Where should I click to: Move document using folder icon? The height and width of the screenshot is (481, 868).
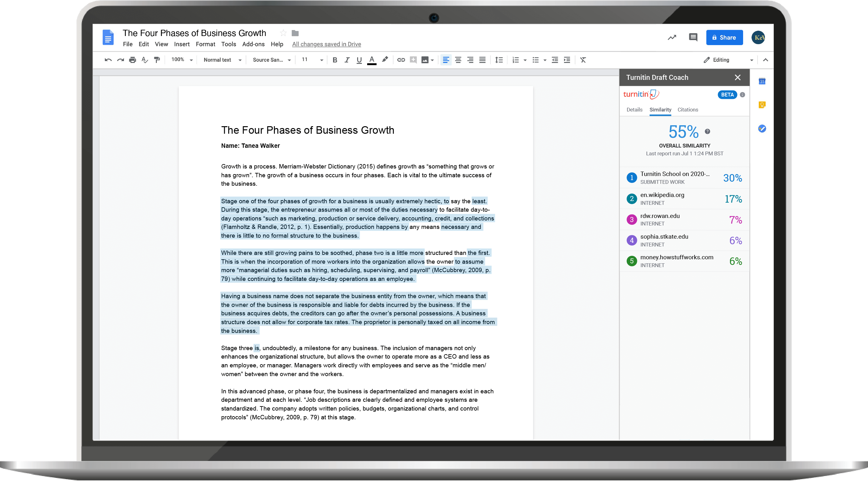click(x=295, y=33)
